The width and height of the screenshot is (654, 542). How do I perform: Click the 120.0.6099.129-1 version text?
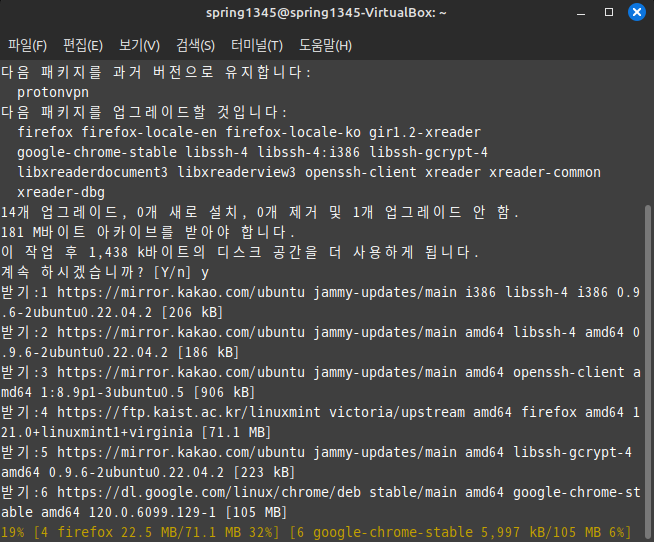click(153, 512)
